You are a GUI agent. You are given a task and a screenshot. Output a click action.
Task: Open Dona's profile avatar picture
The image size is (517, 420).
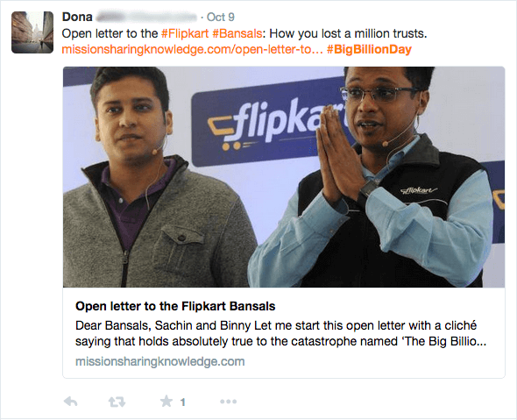pyautogui.click(x=32, y=32)
